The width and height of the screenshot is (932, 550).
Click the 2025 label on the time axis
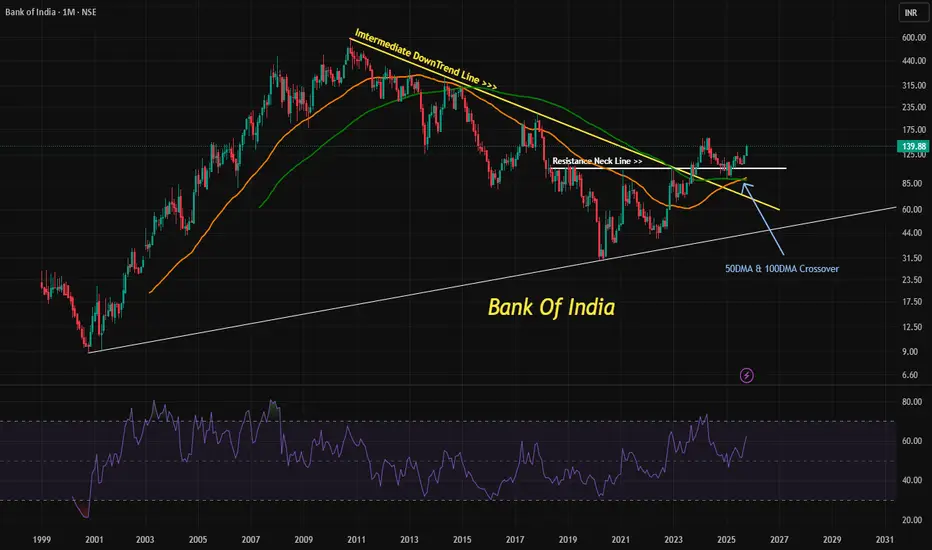point(726,540)
